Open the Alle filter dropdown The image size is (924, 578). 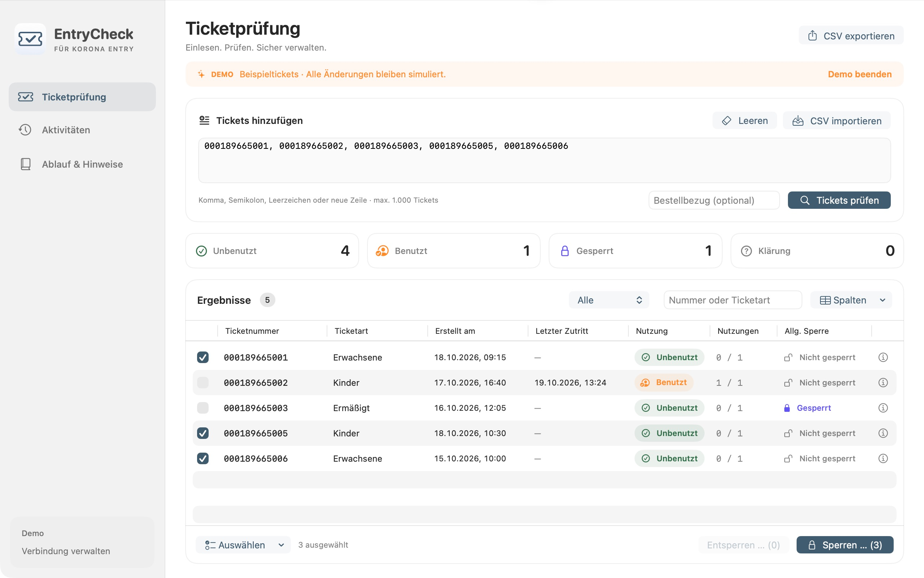click(x=609, y=300)
